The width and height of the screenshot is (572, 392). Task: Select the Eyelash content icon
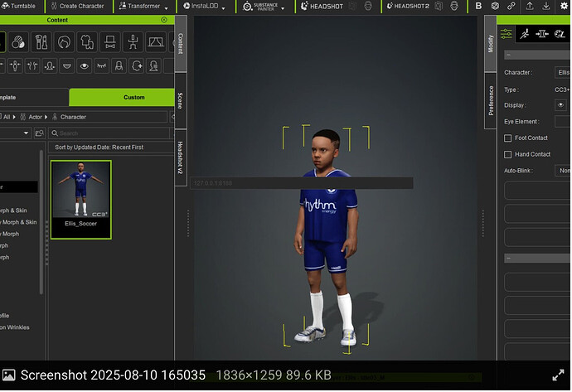click(x=101, y=66)
